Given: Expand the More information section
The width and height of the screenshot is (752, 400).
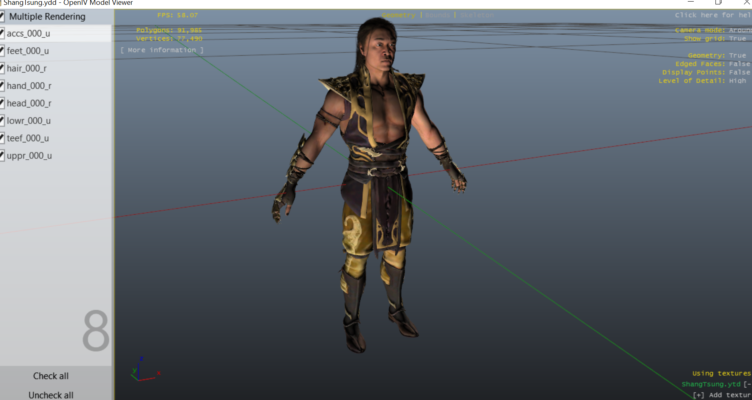Looking at the screenshot, I should coord(162,49).
